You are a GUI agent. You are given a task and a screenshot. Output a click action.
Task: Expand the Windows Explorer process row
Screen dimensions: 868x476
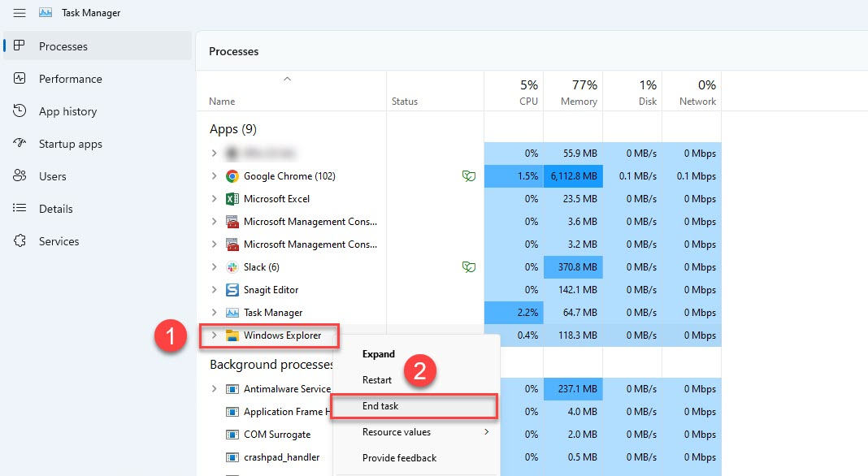click(x=214, y=335)
